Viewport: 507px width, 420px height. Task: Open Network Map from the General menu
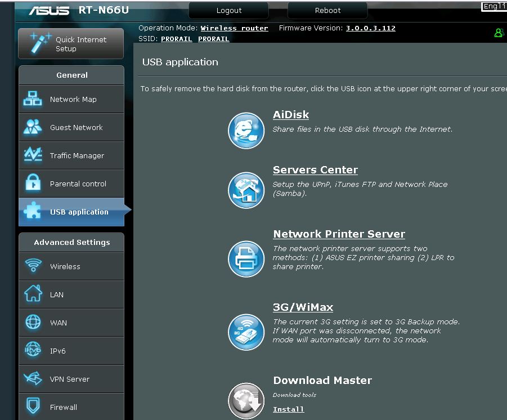71,99
